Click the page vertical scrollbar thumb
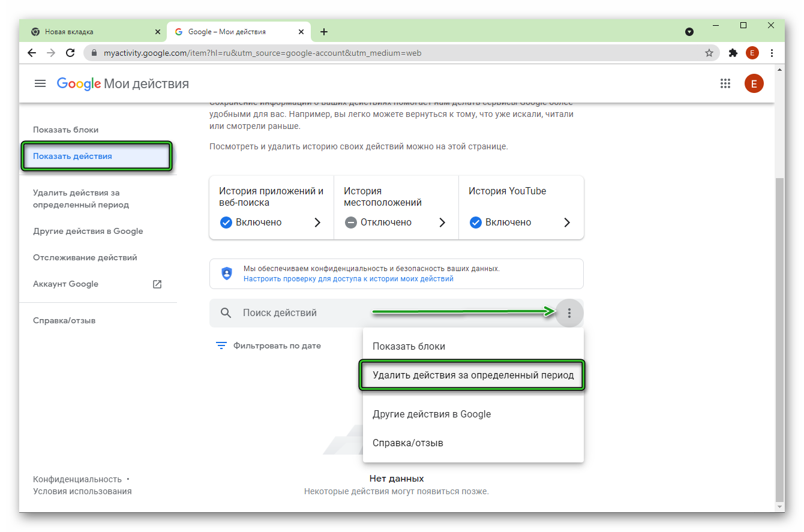 [780, 339]
